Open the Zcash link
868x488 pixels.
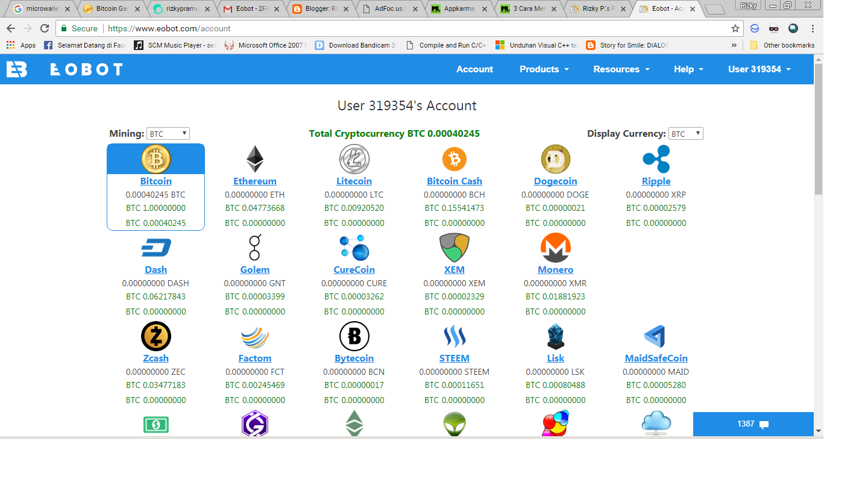click(156, 358)
